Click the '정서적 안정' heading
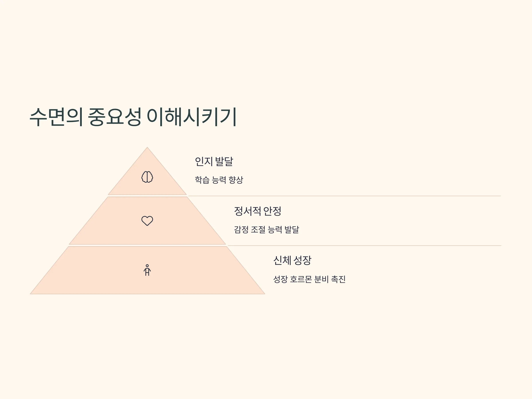532x399 pixels. point(258,211)
